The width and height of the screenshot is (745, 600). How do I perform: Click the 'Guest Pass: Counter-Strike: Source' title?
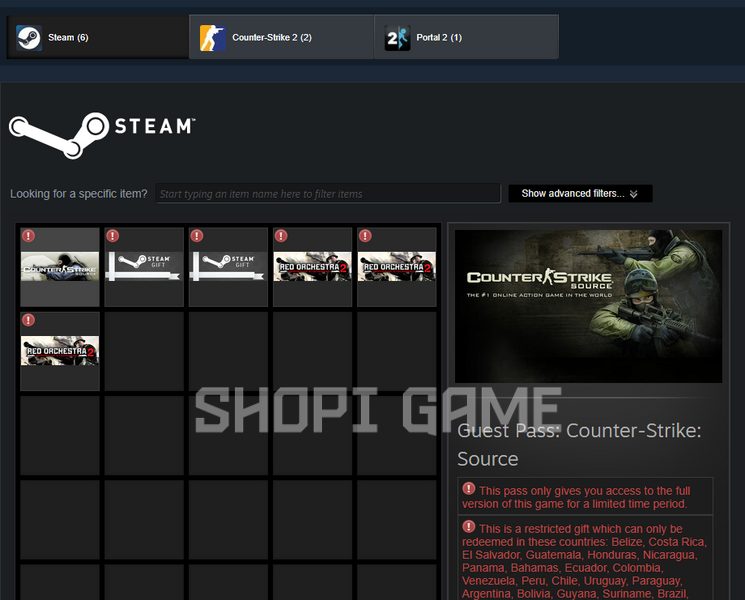pos(579,445)
